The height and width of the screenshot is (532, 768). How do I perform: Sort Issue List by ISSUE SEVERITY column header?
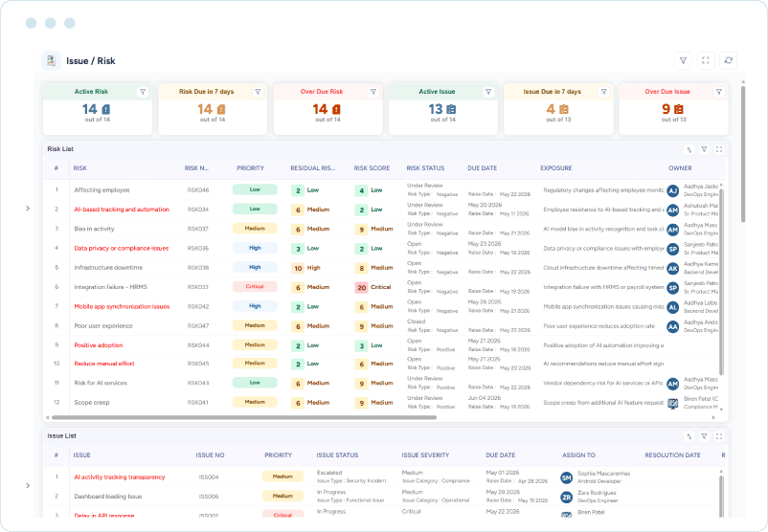pos(425,455)
